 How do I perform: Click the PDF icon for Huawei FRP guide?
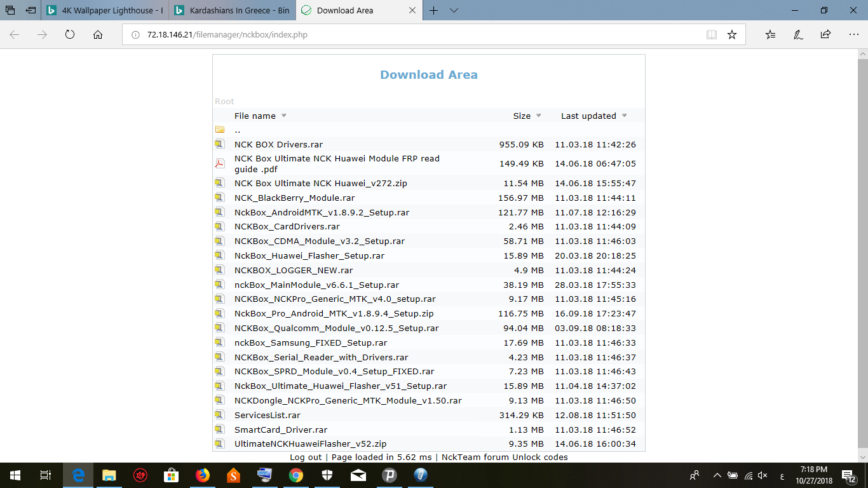(220, 163)
